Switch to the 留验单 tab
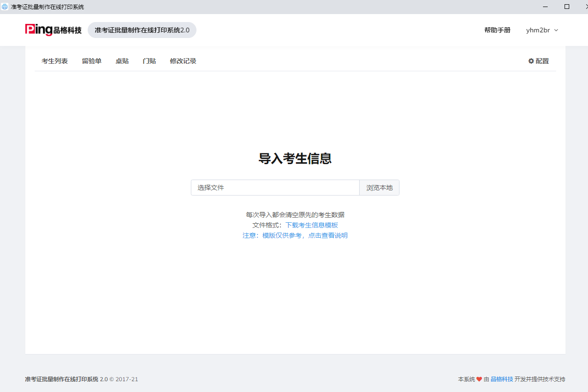This screenshot has width=588, height=392. pyautogui.click(x=92, y=61)
